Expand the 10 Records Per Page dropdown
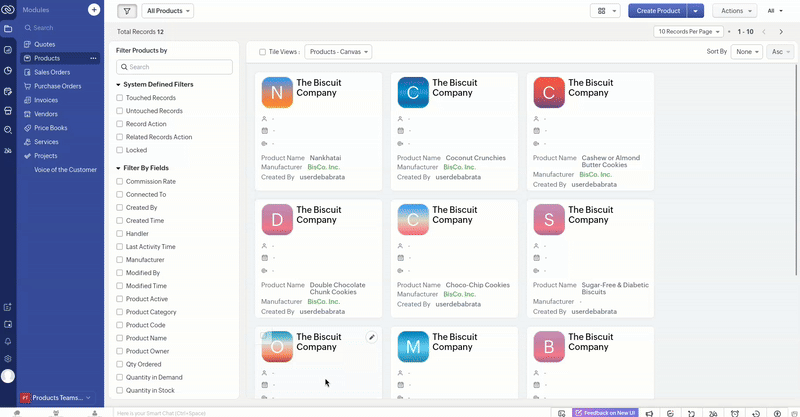The image size is (800, 417). tap(690, 32)
